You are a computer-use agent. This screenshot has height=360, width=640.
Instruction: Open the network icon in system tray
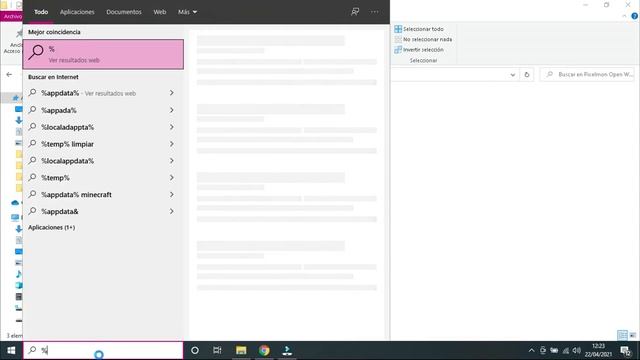[565, 350]
